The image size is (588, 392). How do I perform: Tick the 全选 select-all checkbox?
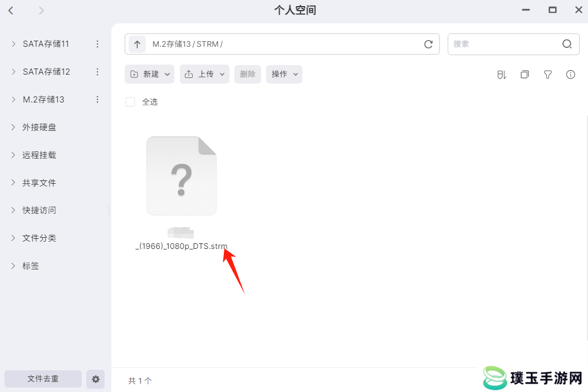tap(130, 102)
